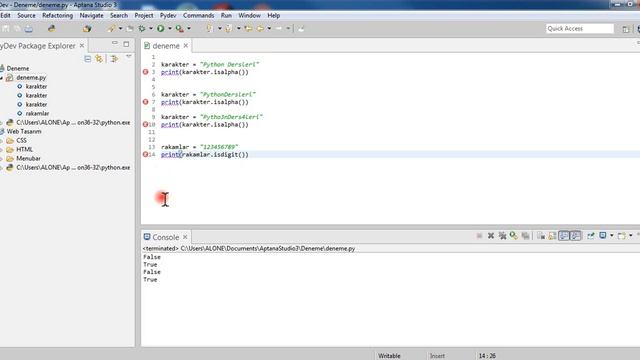Open Package Explorer view menu arrow
The width and height of the screenshot is (640, 360).
[129, 57]
